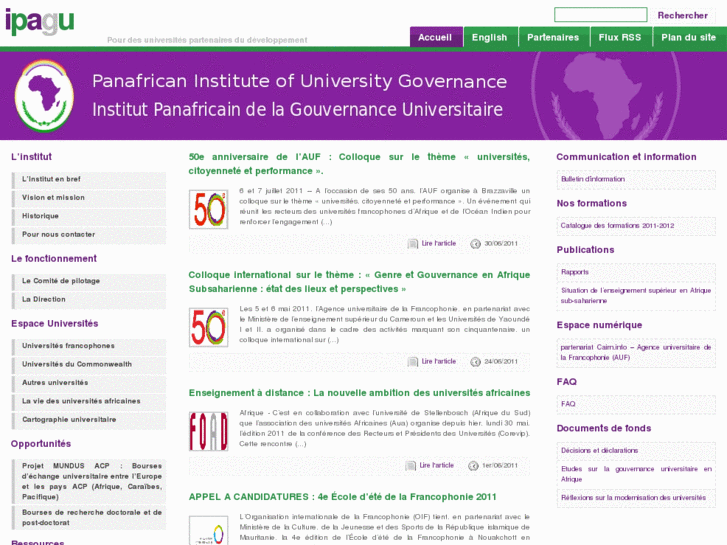Image resolution: width=727 pixels, height=545 pixels.
Task: Open Cartographie universitaire
Action: 89,420
